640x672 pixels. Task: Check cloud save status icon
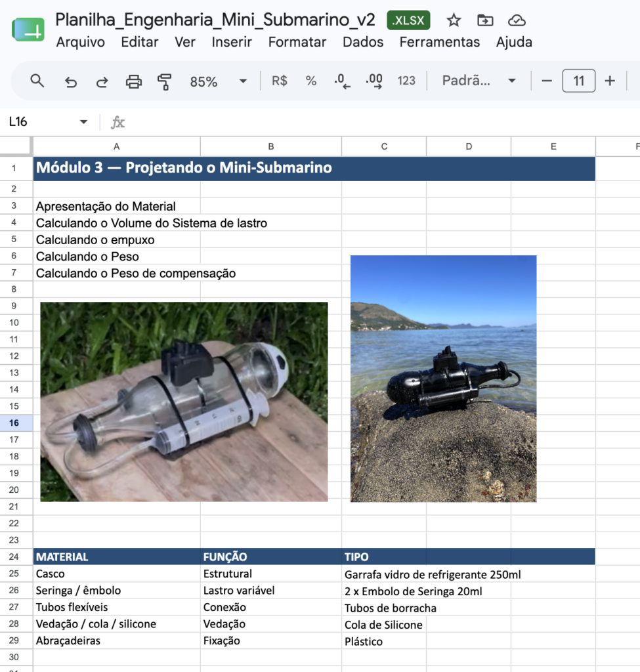coord(517,20)
